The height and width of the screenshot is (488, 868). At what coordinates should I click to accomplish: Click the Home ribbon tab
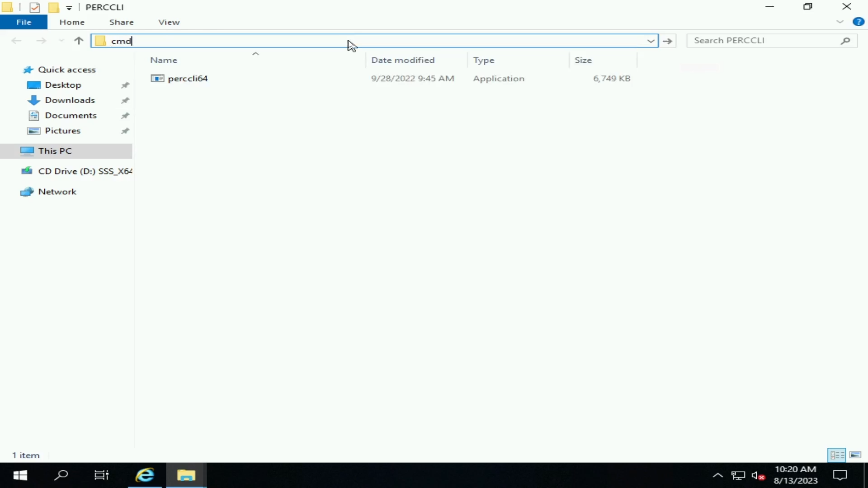point(71,22)
